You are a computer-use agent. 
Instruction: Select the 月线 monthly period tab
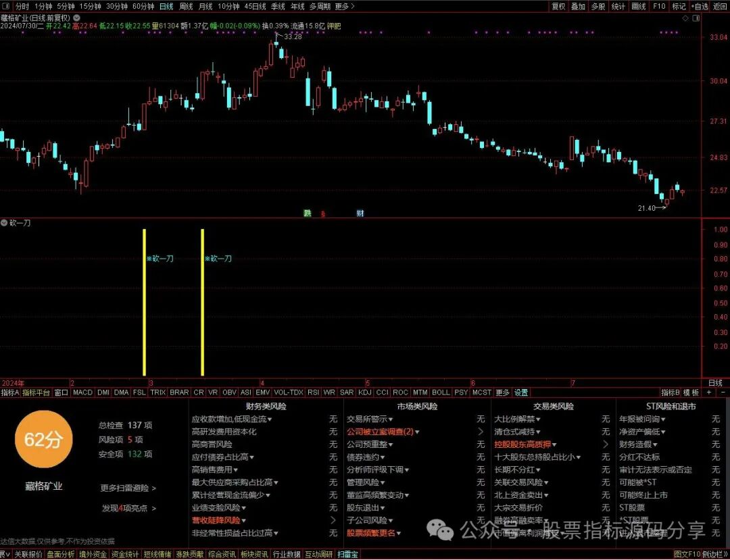[x=205, y=7]
